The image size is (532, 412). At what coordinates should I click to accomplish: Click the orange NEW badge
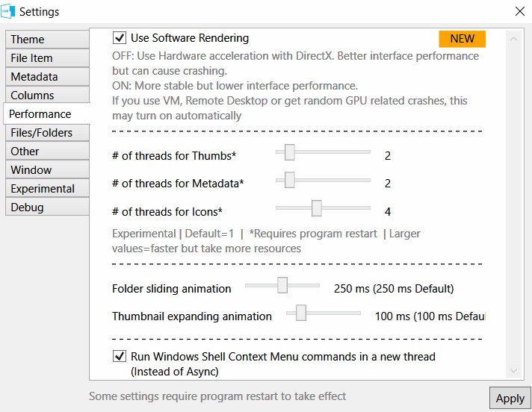(462, 39)
